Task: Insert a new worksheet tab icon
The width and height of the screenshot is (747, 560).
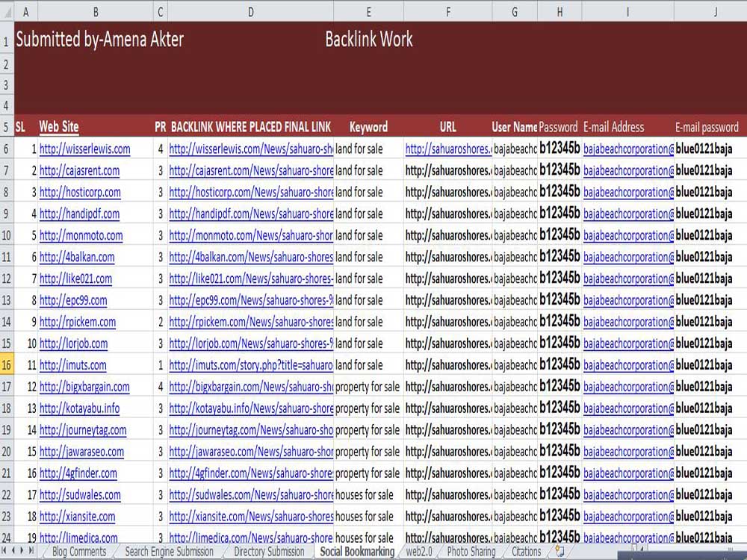Action: pyautogui.click(x=560, y=552)
